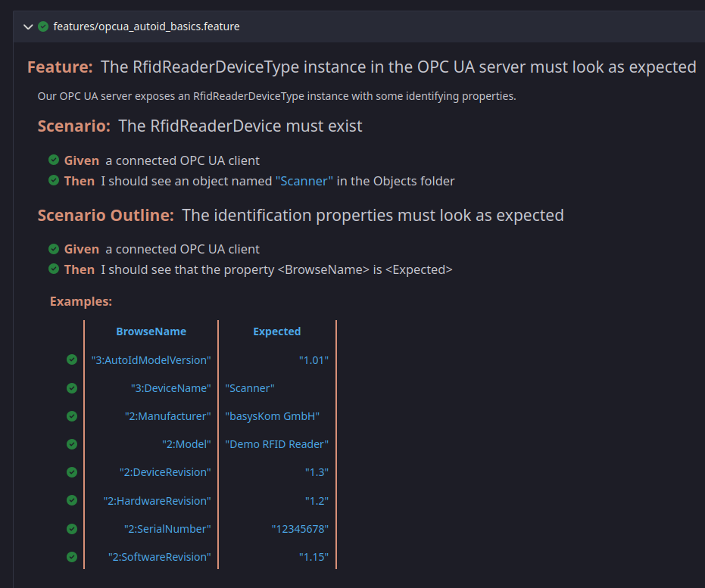705x588 pixels.
Task: Select the "2:HardwareRevision" cell
Action: tap(157, 501)
